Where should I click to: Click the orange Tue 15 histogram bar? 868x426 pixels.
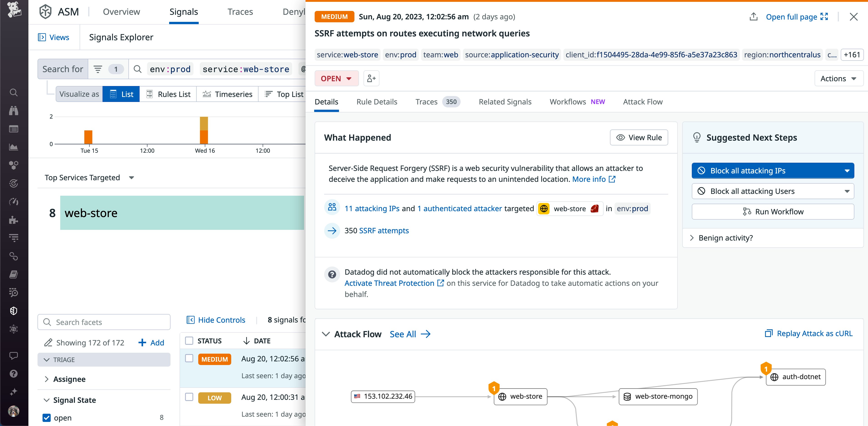(88, 137)
